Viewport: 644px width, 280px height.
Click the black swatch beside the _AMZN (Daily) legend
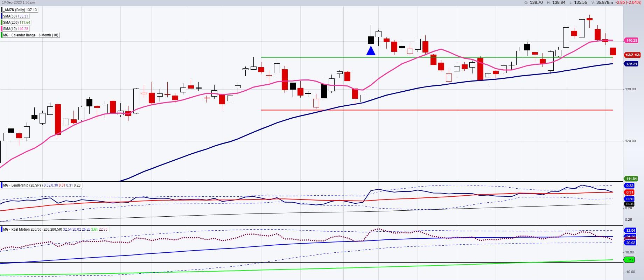pos(2,10)
